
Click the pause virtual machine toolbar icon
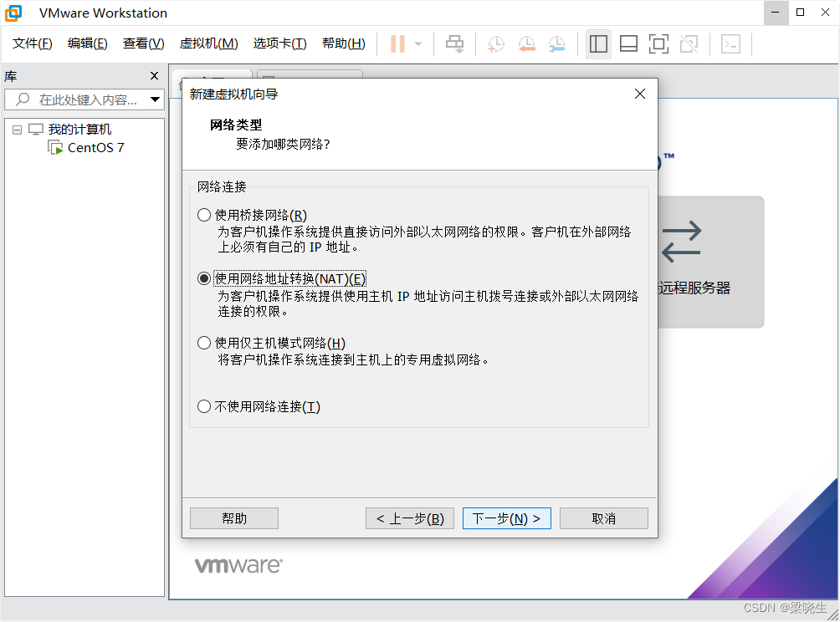(x=397, y=44)
